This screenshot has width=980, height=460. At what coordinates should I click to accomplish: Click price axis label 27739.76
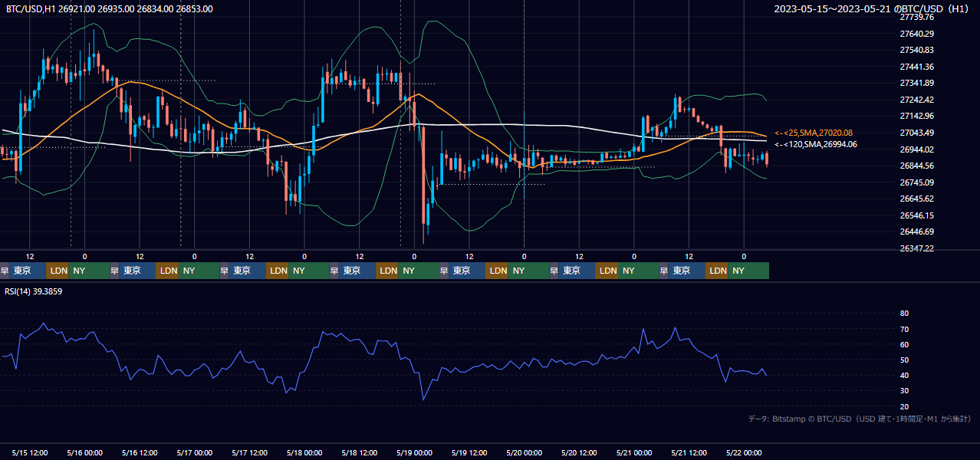pos(917,17)
